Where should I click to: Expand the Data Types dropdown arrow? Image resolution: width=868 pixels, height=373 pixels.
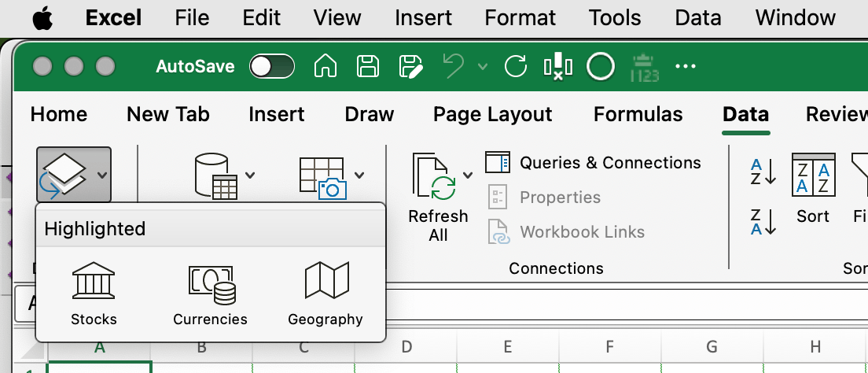102,175
